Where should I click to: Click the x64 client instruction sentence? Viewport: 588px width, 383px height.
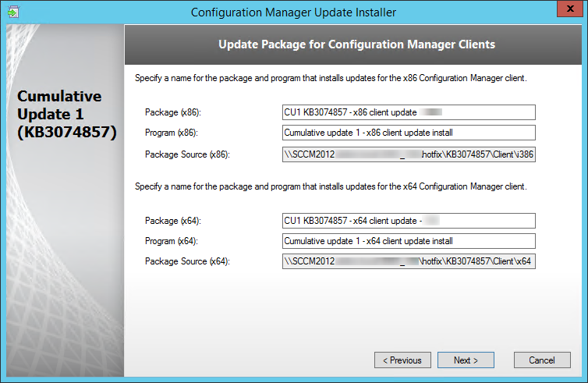tap(331, 186)
